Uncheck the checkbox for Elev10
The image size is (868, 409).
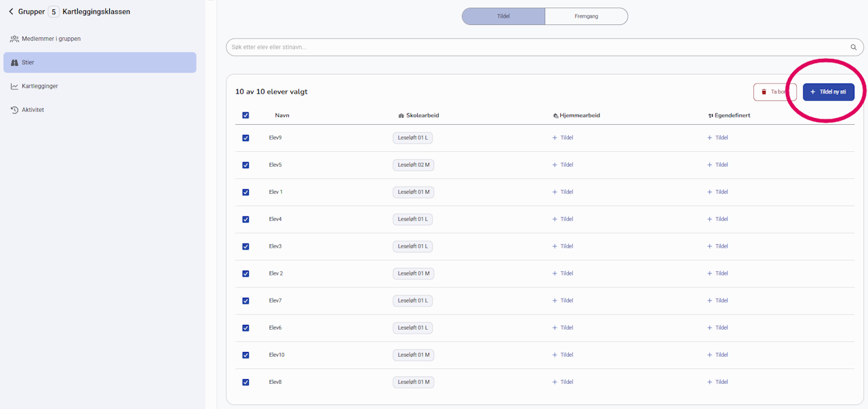(245, 355)
